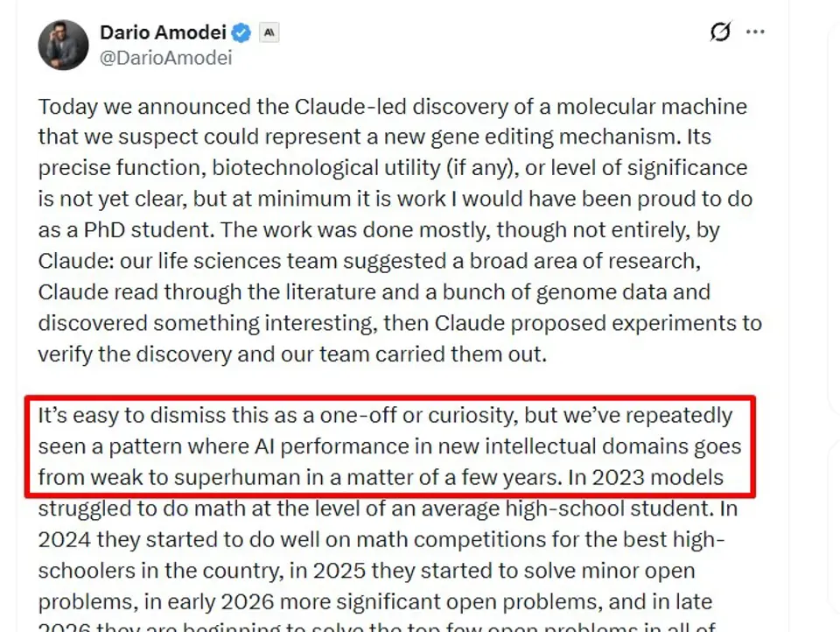Open the Grok explain-post icon
Screen dimensions: 840x632
click(x=720, y=32)
